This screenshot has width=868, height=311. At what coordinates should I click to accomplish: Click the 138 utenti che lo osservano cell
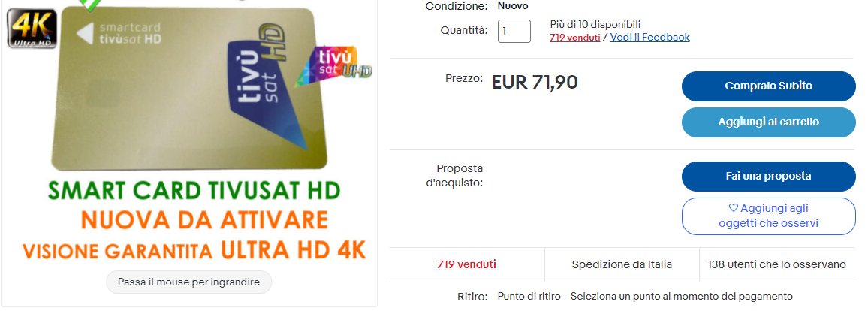coord(776,264)
